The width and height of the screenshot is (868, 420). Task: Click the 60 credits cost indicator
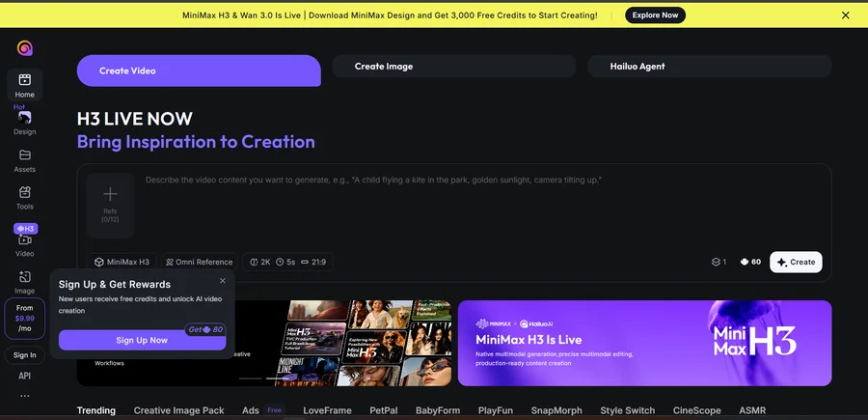[x=750, y=262]
